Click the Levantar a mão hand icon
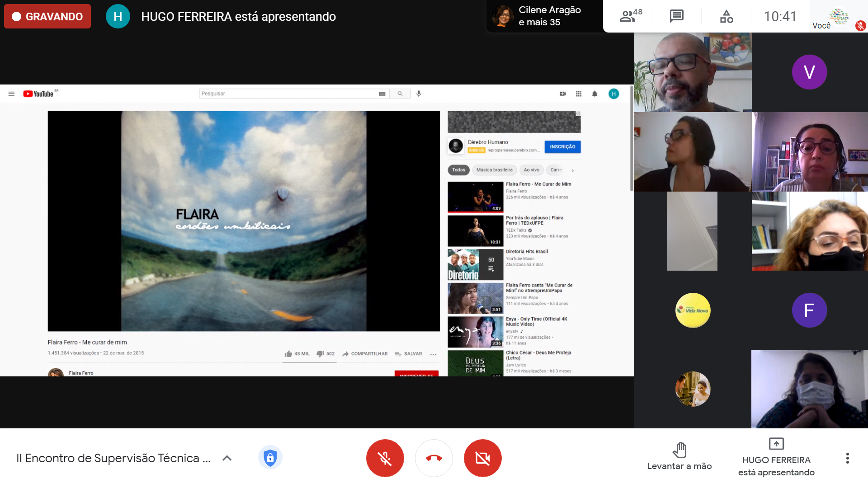This screenshot has width=868, height=488. 679,450
